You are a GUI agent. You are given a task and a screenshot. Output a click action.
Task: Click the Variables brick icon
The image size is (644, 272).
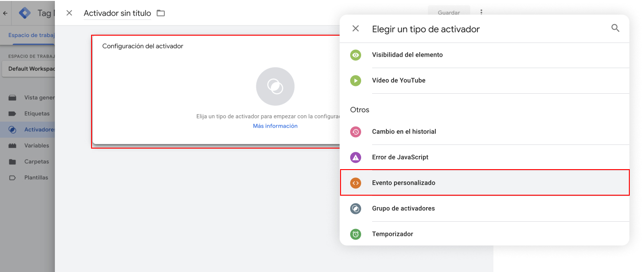[x=13, y=146]
